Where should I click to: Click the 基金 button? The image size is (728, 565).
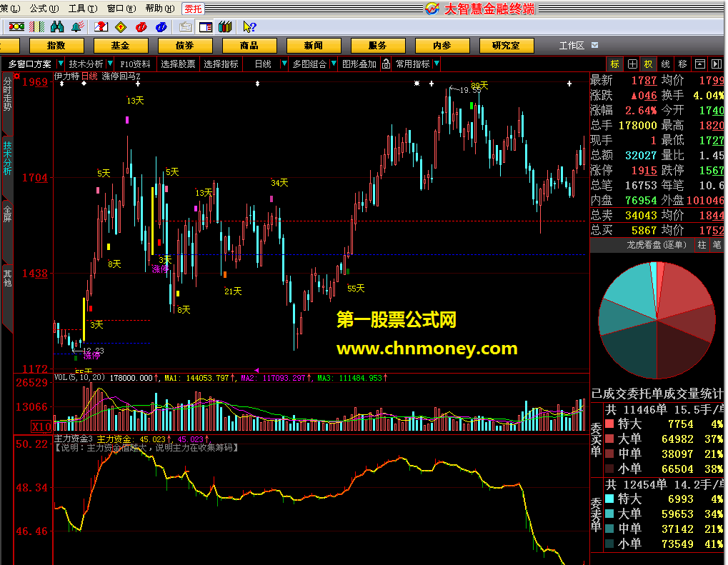[121, 46]
